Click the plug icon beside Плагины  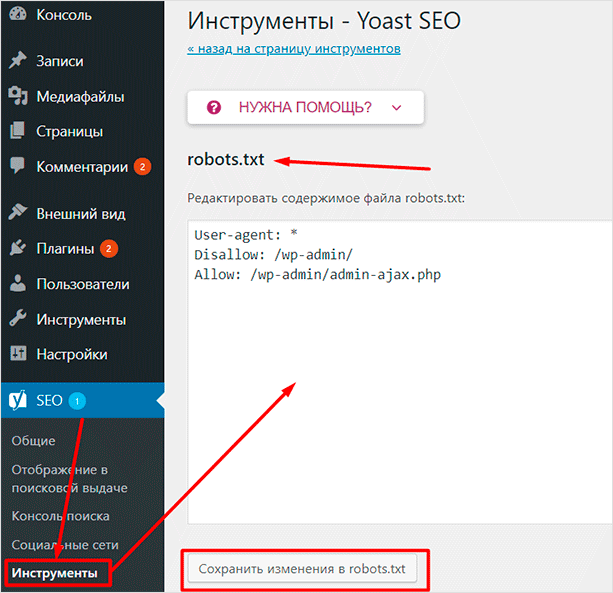pyautogui.click(x=17, y=248)
